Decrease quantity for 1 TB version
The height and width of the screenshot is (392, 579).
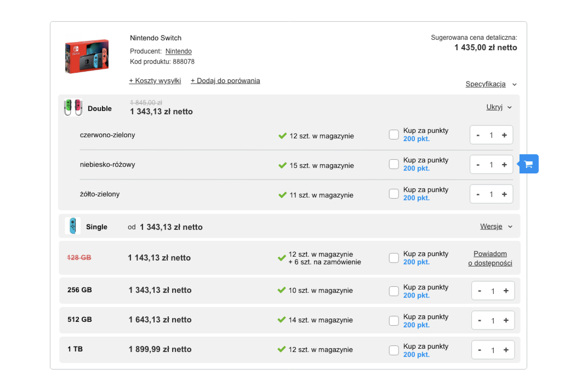(480, 350)
